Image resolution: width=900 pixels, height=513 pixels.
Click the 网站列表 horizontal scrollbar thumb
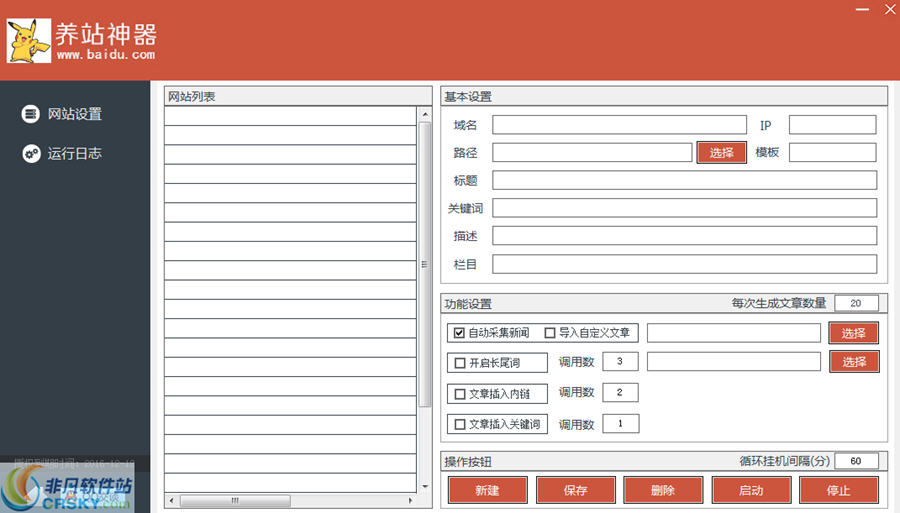point(235,500)
